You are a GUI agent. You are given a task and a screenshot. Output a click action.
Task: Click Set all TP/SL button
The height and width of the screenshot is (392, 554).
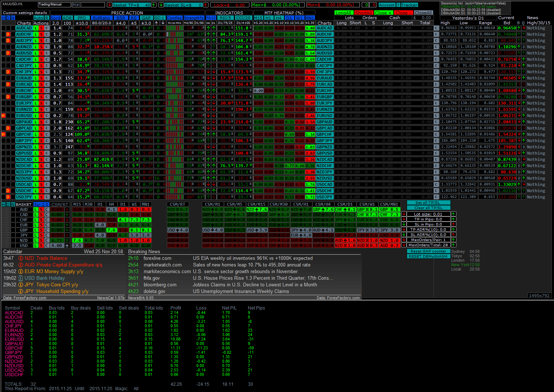point(428,203)
